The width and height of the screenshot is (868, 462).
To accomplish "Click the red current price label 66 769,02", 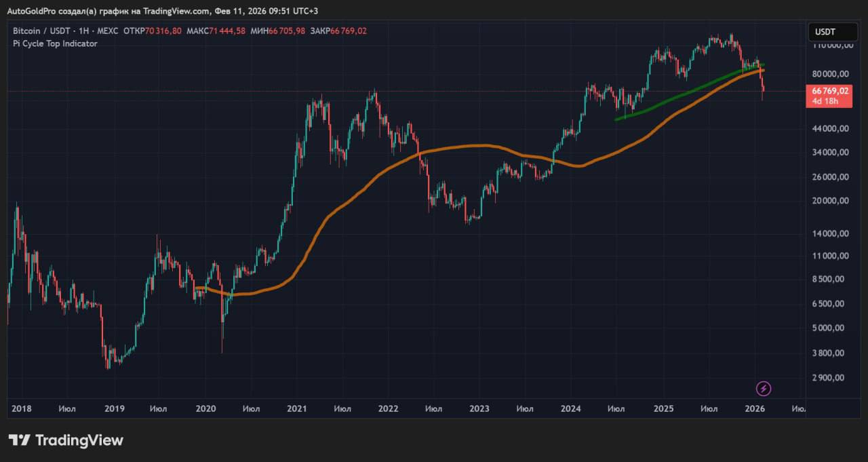I will [x=829, y=91].
